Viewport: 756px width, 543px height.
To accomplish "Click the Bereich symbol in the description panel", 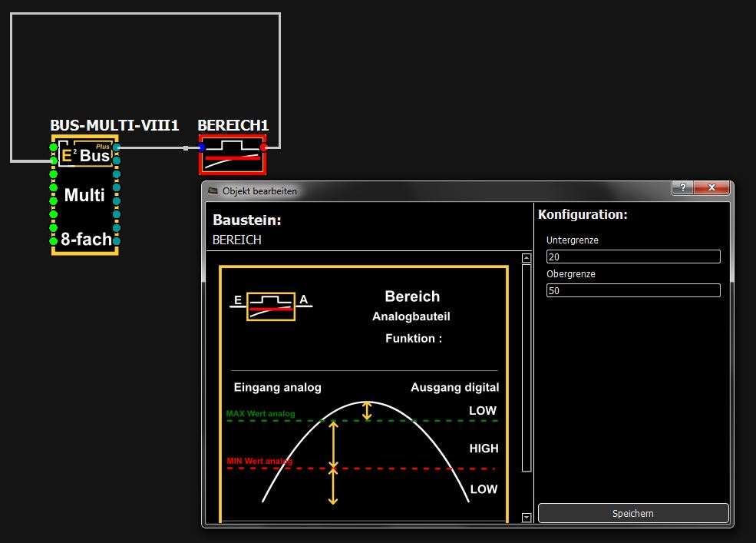I will [x=270, y=306].
